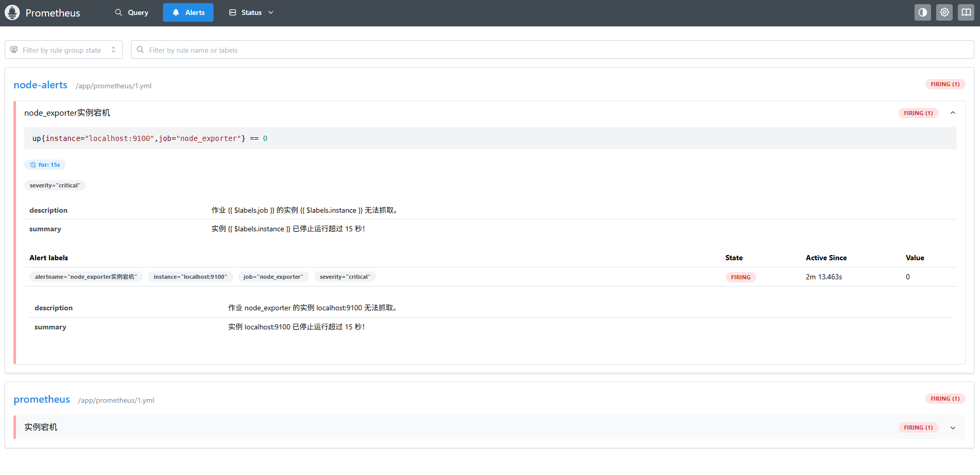Expand the Status navigation dropdown

tap(270, 12)
